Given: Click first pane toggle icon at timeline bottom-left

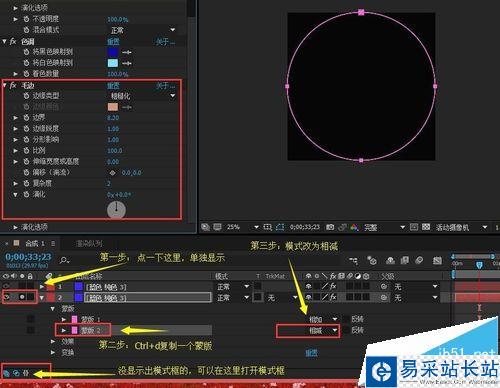Looking at the screenshot, I should (x=6, y=373).
